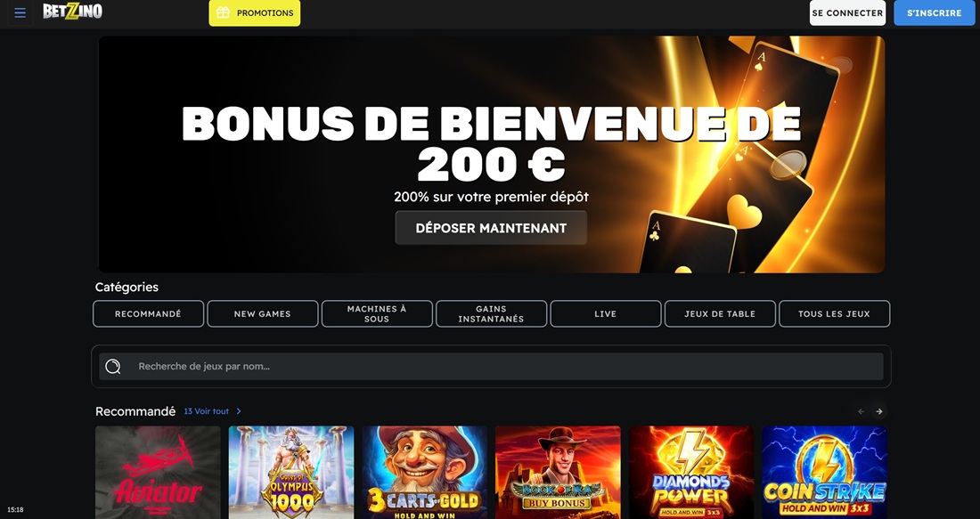Screen dimensions: 980x519
Task: Click Déposer Maintenant on banner
Action: pyautogui.click(x=491, y=228)
